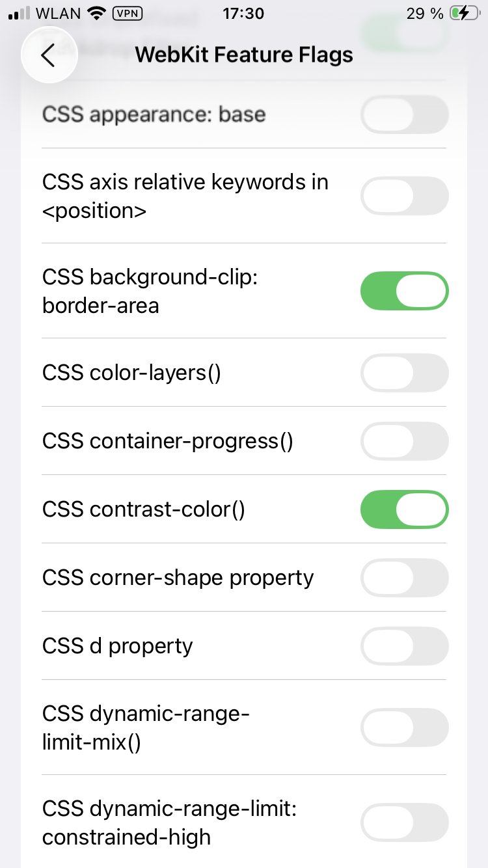The width and height of the screenshot is (488, 868).
Task: Tap the back chevron button
Action: [x=49, y=55]
